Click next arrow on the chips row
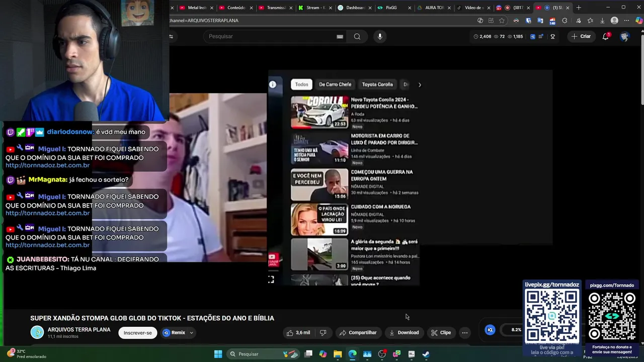The height and width of the screenshot is (362, 644). (420, 84)
